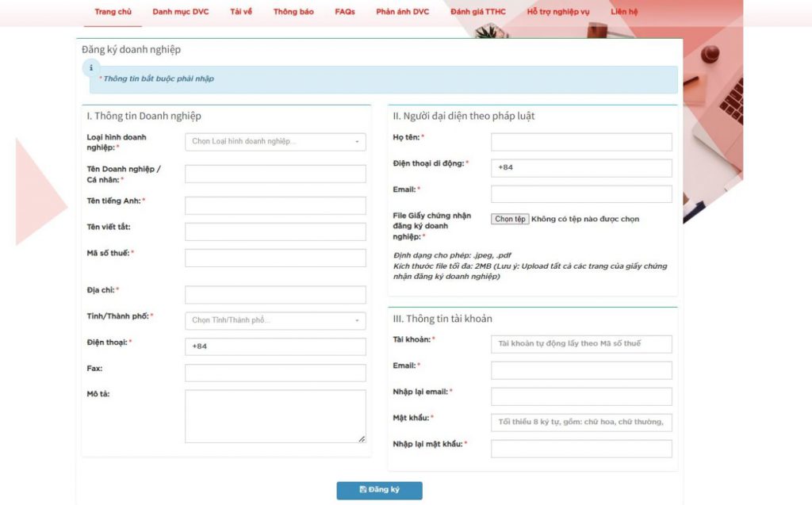Click the 'Đăng ký doanh nghiệp' heading
Image resolution: width=812 pixels, height=505 pixels.
coord(131,50)
